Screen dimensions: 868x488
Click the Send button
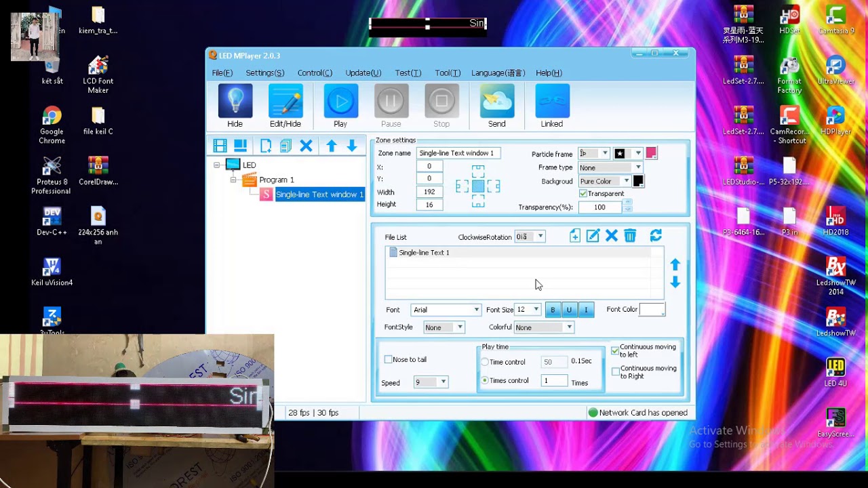[497, 106]
